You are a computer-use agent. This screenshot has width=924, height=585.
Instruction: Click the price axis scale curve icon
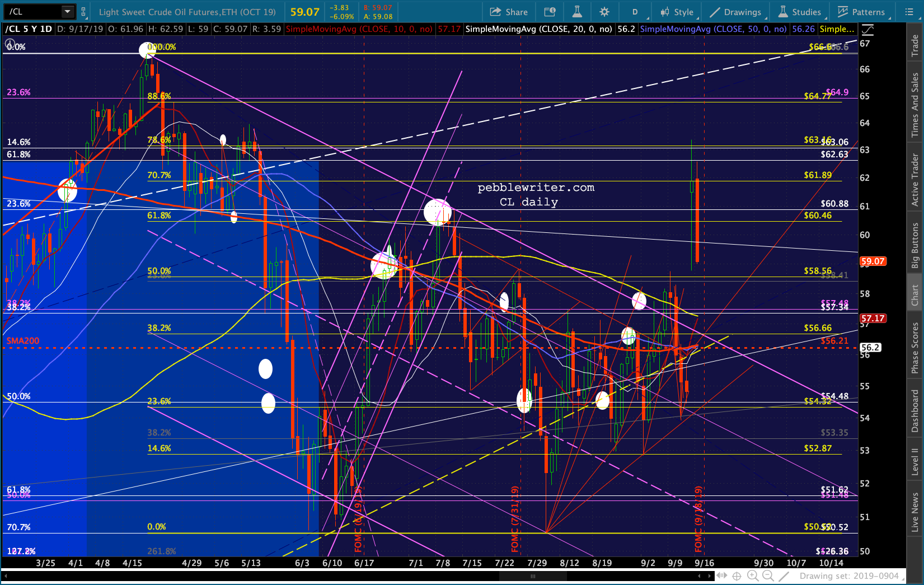tap(867, 30)
